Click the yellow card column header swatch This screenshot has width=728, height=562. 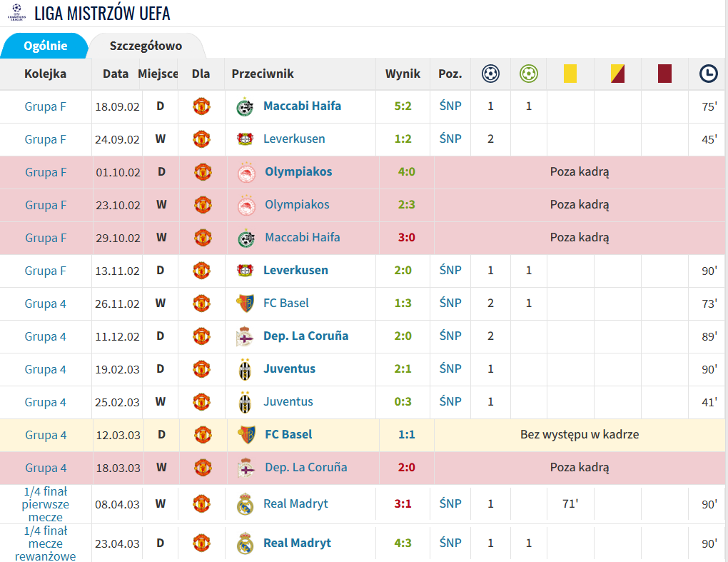[x=570, y=74]
